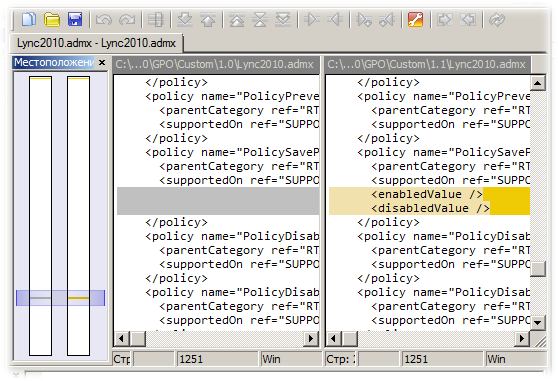This screenshot has width=558, height=381.
Task: Go to the first difference
Action: (237, 20)
